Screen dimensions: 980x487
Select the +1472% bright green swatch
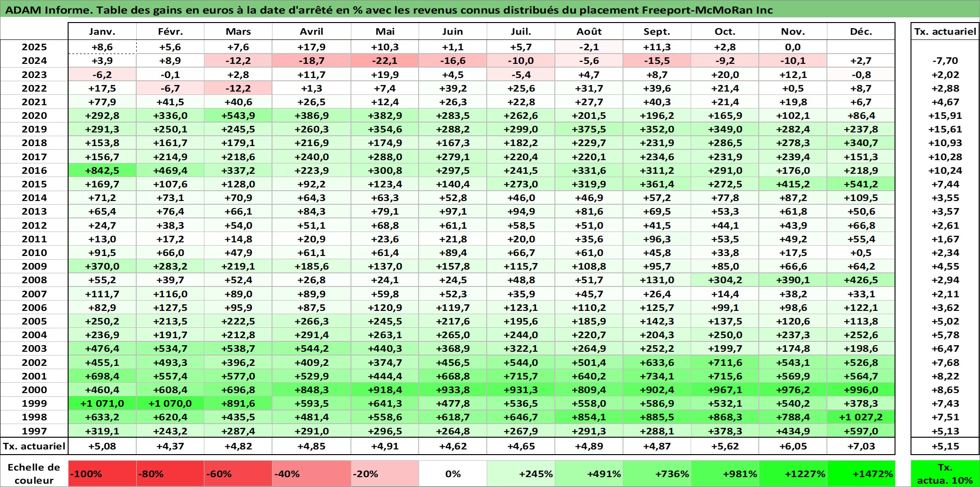(861, 473)
